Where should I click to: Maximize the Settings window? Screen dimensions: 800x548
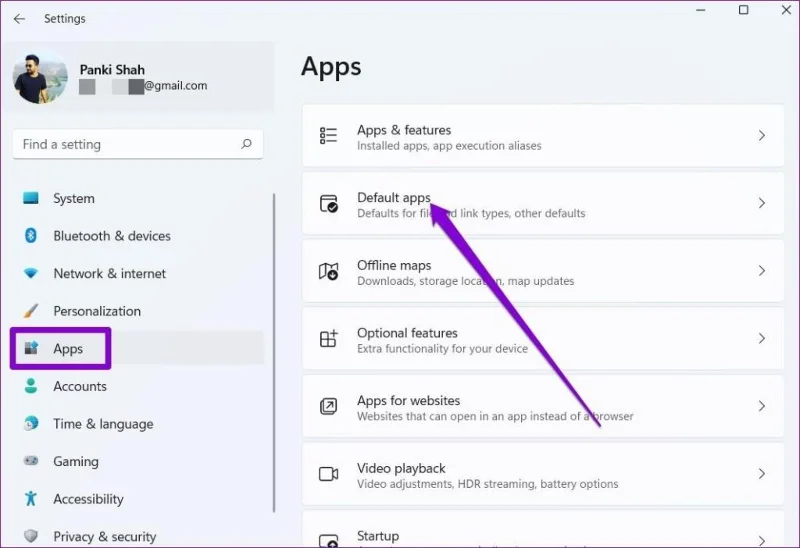click(x=743, y=10)
